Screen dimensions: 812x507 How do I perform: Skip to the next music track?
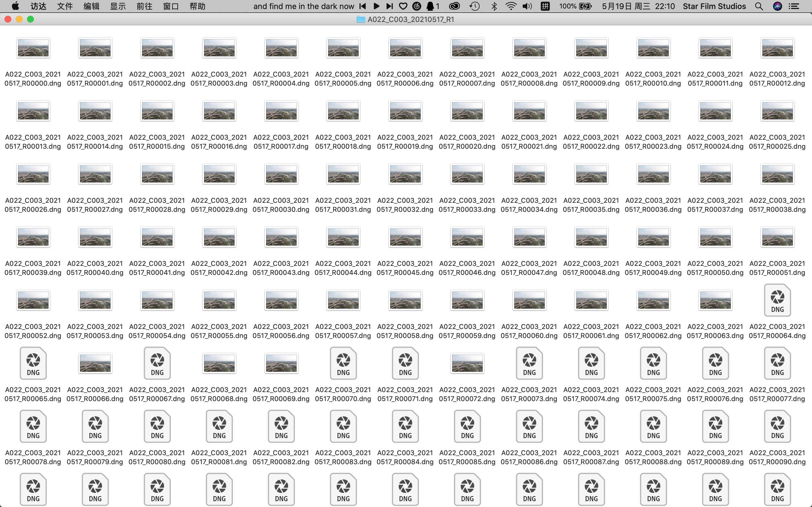click(x=389, y=6)
